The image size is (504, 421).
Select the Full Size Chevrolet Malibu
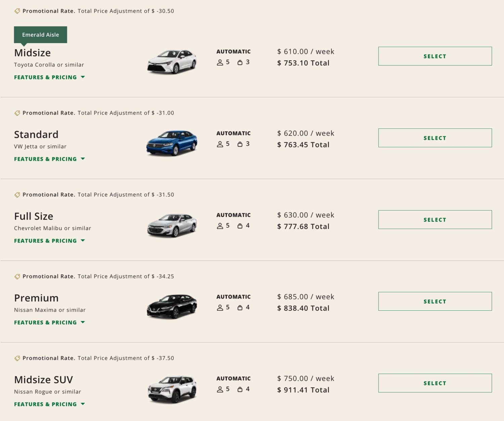[434, 220]
